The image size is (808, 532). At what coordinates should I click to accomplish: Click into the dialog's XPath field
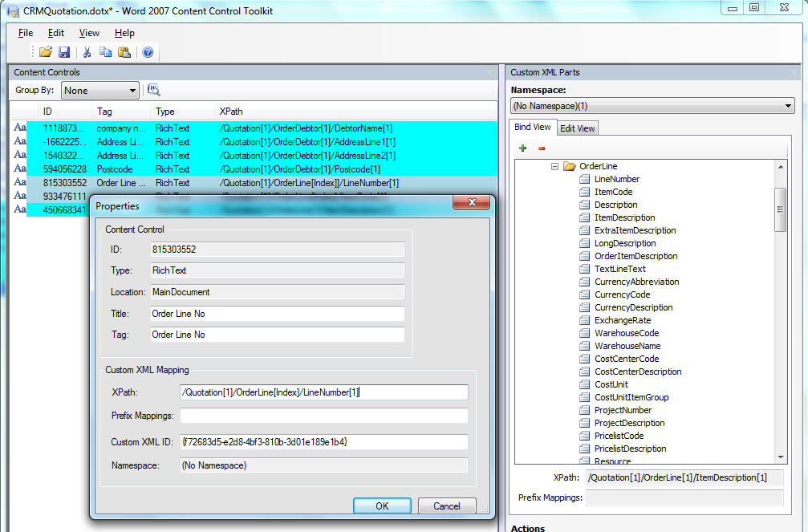323,392
